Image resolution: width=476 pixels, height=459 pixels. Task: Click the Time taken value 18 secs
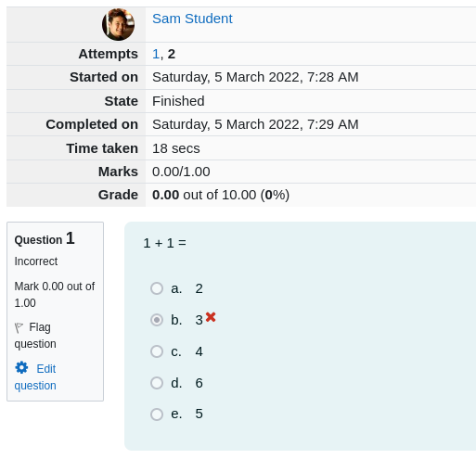point(176,148)
